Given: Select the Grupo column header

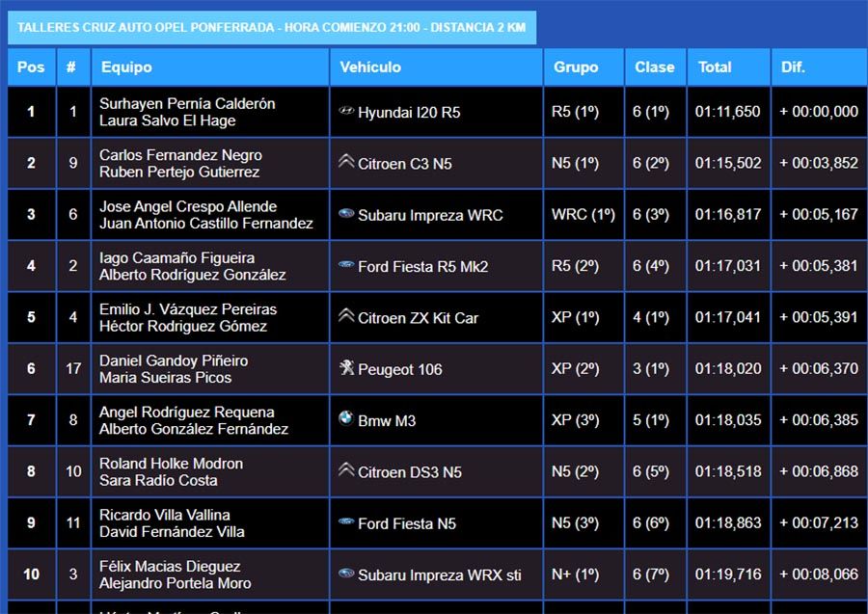Looking at the screenshot, I should (x=576, y=67).
